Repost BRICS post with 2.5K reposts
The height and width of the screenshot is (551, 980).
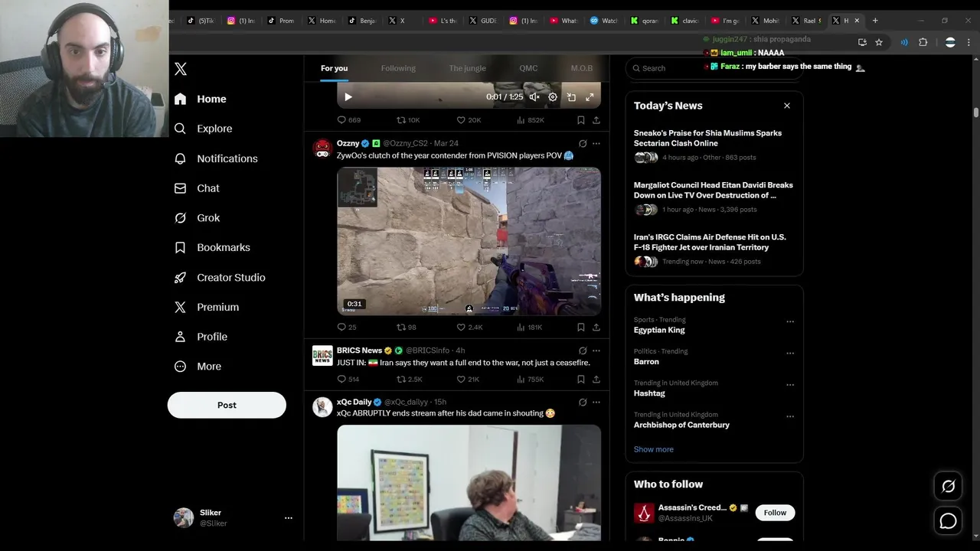409,380
